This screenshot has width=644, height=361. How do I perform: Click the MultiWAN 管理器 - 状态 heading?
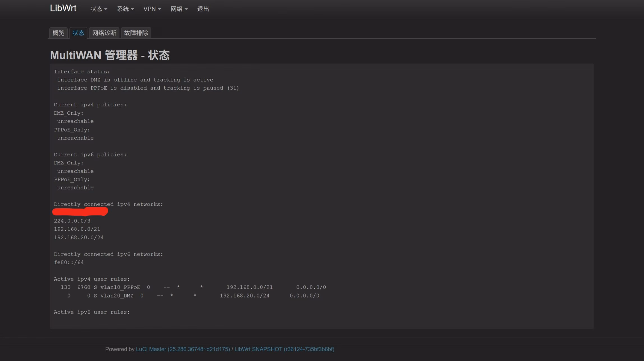[x=110, y=55]
